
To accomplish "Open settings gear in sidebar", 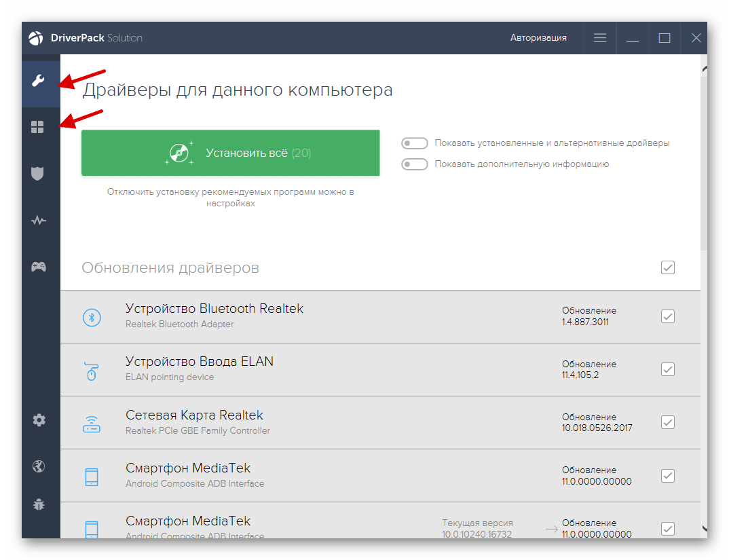I will click(39, 420).
